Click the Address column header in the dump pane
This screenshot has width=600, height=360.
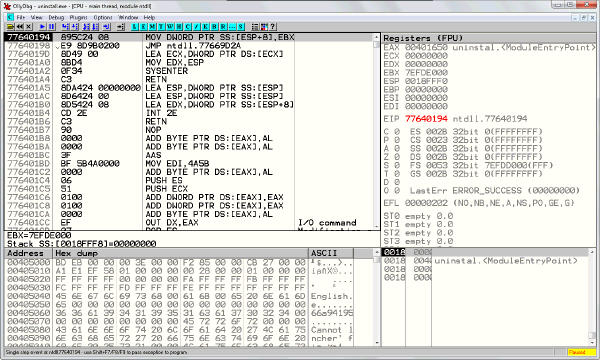pos(28,253)
